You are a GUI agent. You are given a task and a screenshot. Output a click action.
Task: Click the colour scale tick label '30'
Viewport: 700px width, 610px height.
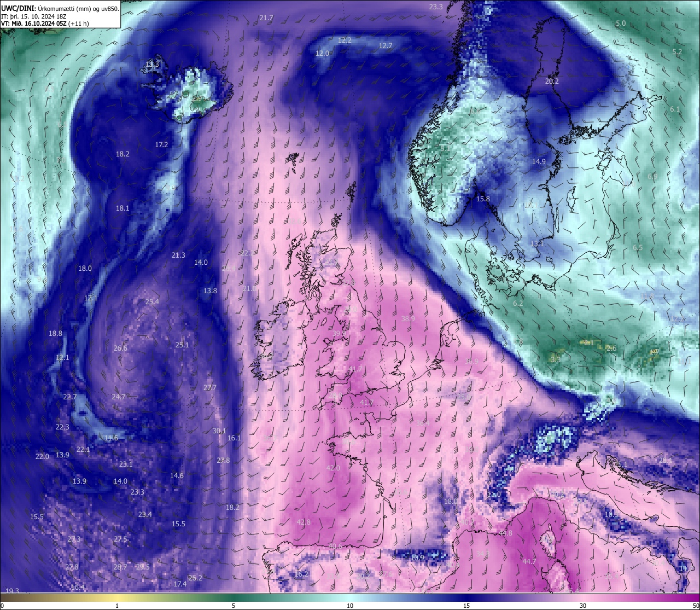tap(583, 606)
